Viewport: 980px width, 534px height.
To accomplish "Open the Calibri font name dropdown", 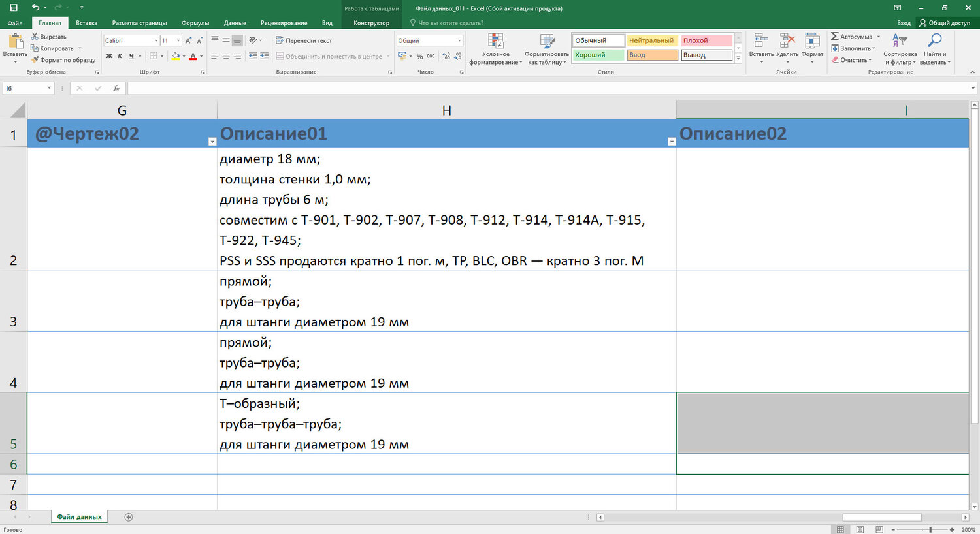I will 155,40.
